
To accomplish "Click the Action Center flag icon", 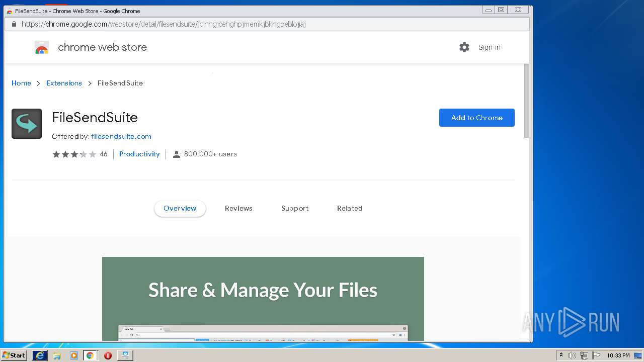I will click(x=596, y=355).
